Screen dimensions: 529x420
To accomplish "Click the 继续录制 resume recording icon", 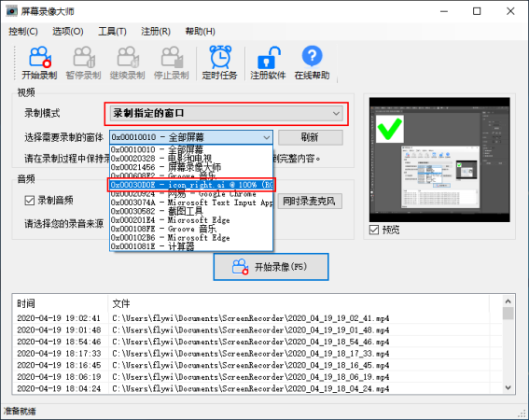I will coord(128,57).
